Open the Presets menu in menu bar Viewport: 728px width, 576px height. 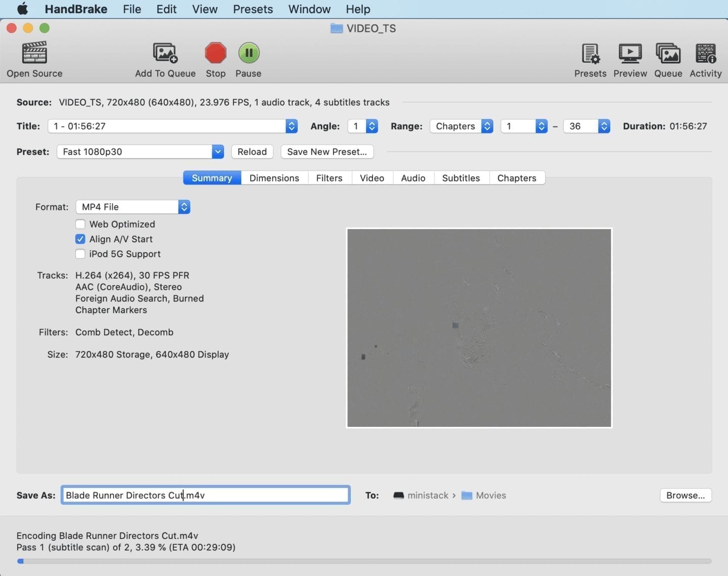[253, 9]
